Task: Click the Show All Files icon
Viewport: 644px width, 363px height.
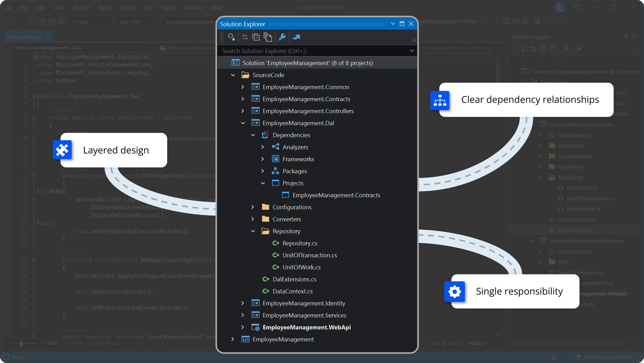Action: (x=268, y=37)
